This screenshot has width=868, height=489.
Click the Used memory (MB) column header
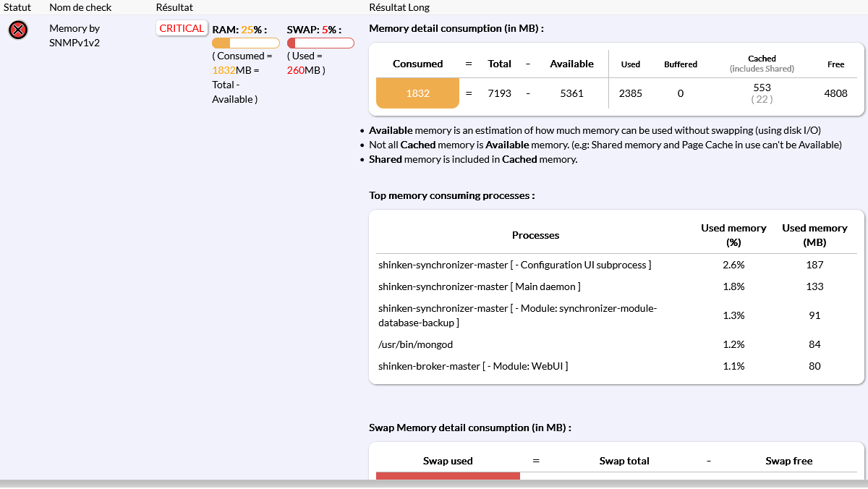click(x=814, y=235)
